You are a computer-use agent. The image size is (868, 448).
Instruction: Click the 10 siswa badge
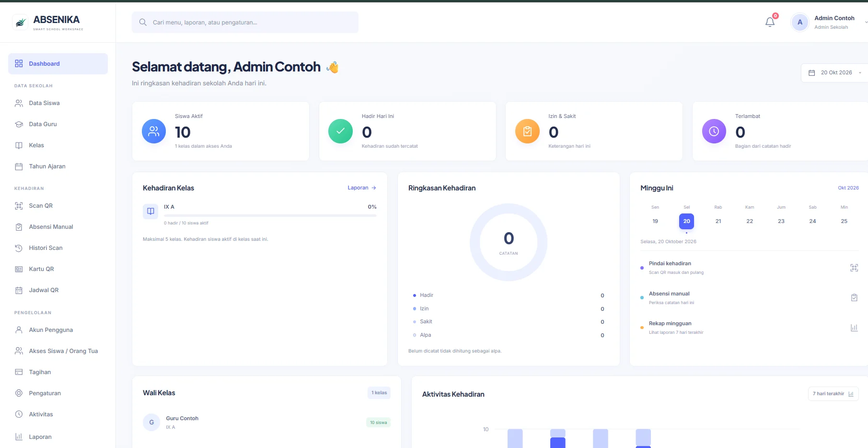pos(379,423)
